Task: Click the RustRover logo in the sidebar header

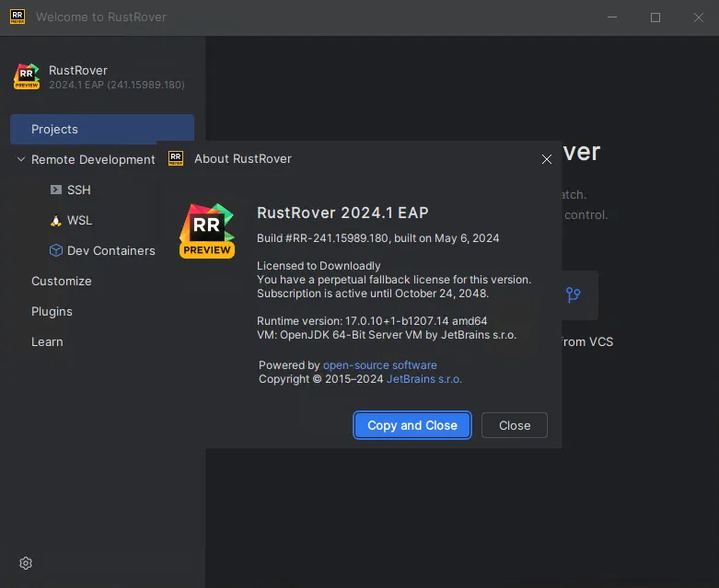Action: [27, 76]
